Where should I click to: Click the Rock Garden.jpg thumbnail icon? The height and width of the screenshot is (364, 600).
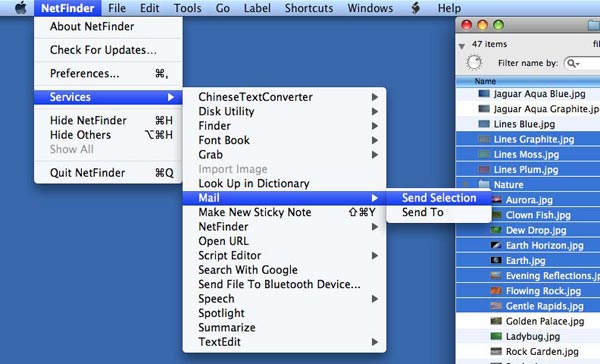click(x=496, y=351)
